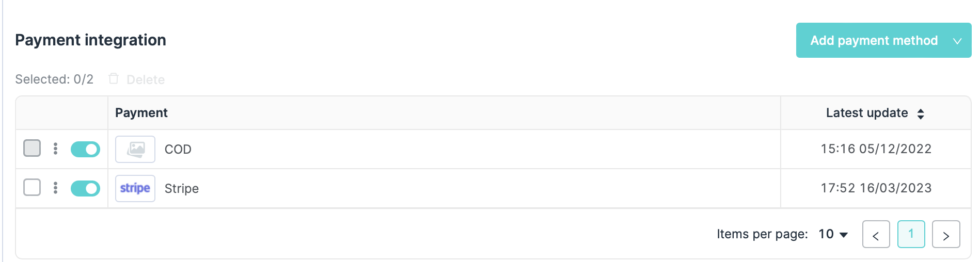Disable the Stripe payment toggle
980x262 pixels.
pos(85,188)
